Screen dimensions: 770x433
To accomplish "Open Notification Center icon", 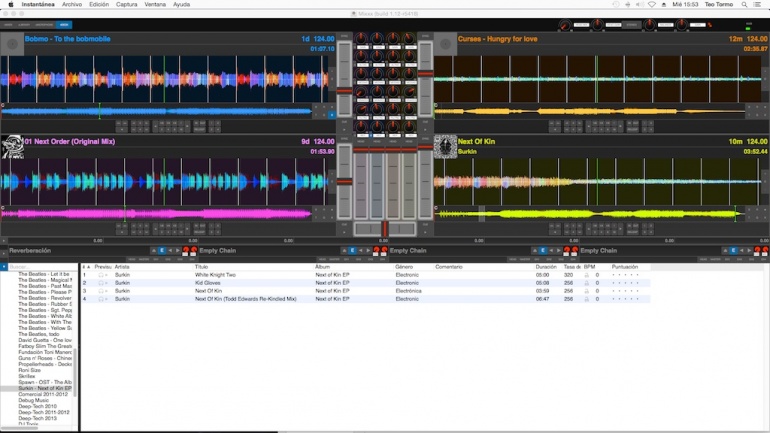I will (x=758, y=4).
